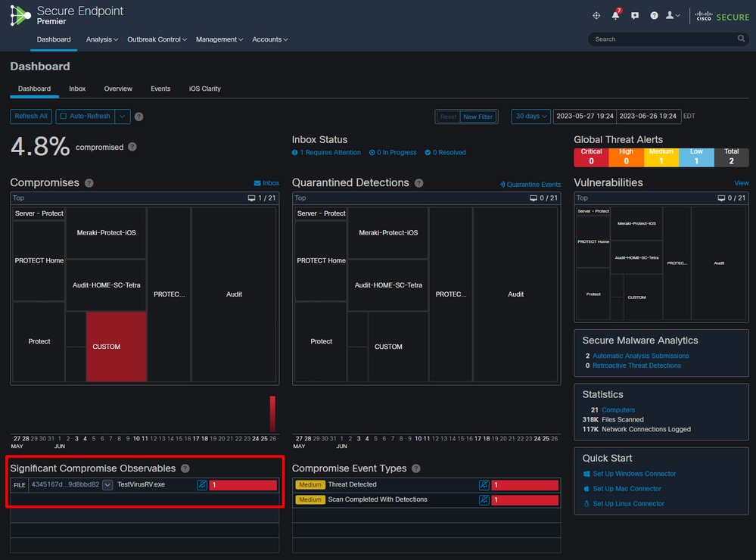Expand the dropdown beside hash 4345167d...9d8bbd82
Image resolution: width=756 pixels, height=560 pixels.
pyautogui.click(x=107, y=485)
